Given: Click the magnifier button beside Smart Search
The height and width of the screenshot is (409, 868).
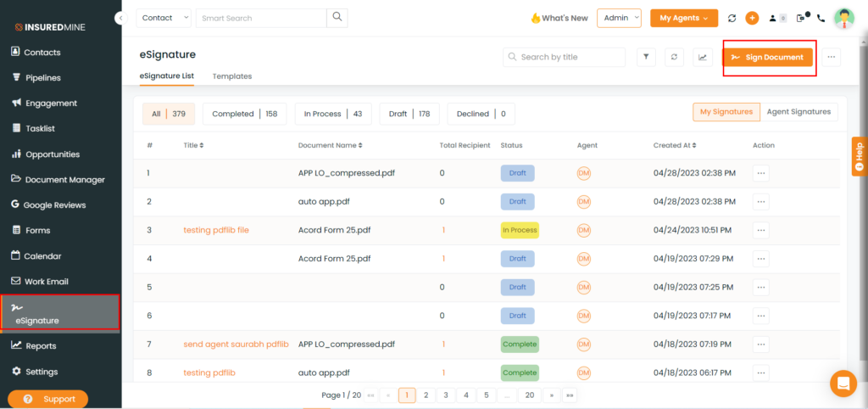Looking at the screenshot, I should (337, 18).
